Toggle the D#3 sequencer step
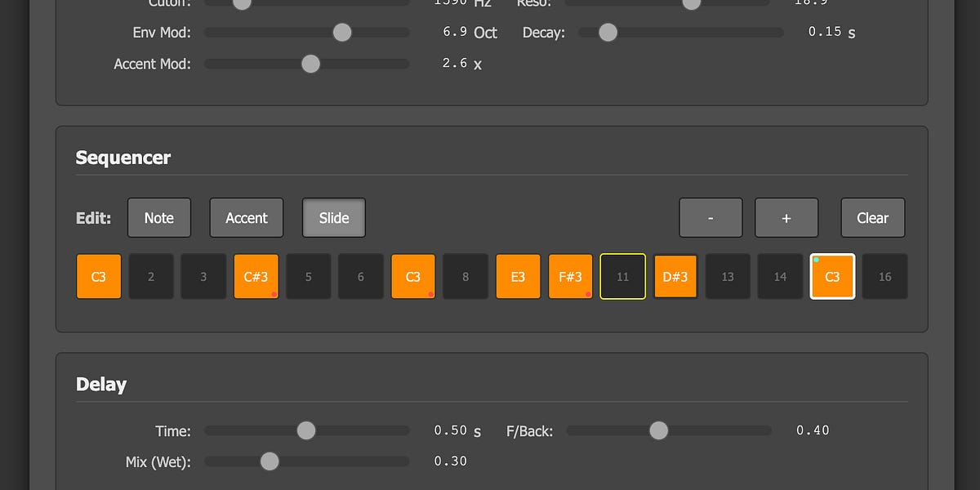Image resolution: width=980 pixels, height=490 pixels. (x=675, y=277)
